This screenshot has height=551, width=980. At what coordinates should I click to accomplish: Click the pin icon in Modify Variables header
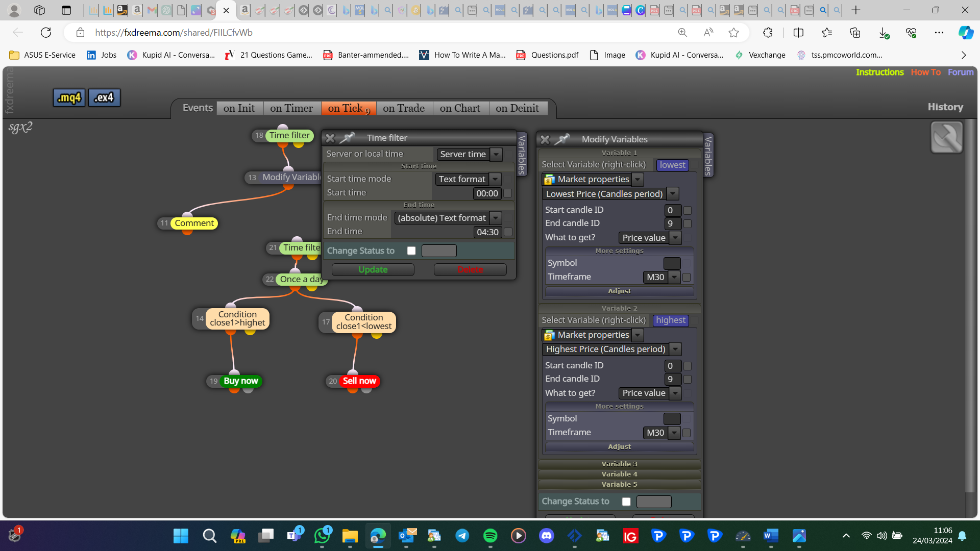coord(562,139)
